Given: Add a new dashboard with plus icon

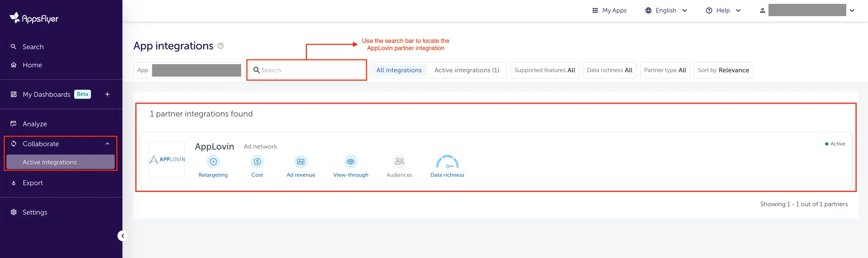Looking at the screenshot, I should click(x=107, y=94).
